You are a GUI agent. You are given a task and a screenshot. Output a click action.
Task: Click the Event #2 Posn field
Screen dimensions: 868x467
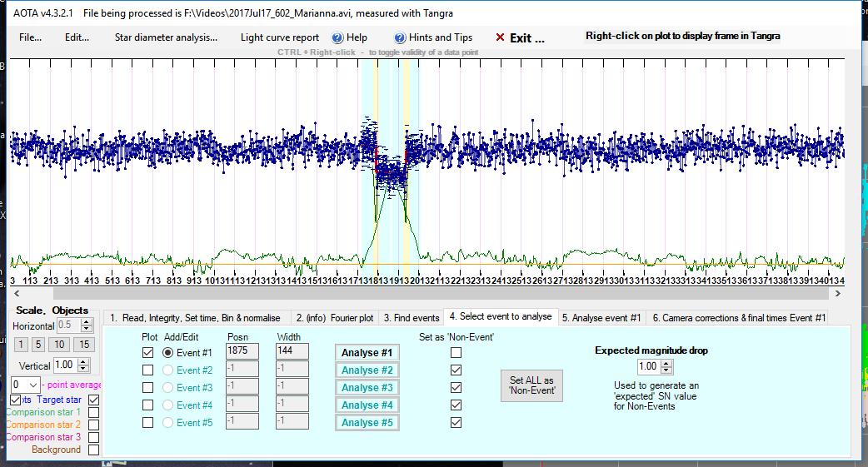[242, 369]
